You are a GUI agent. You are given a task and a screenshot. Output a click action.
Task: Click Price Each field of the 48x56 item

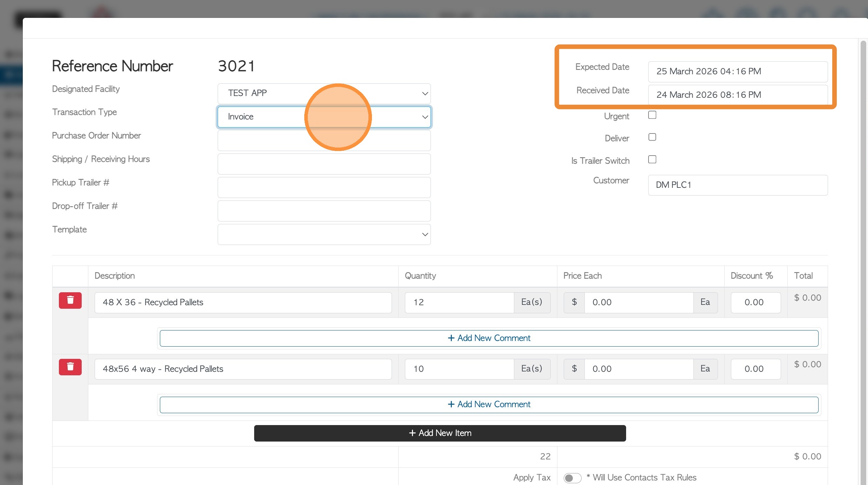coord(638,369)
